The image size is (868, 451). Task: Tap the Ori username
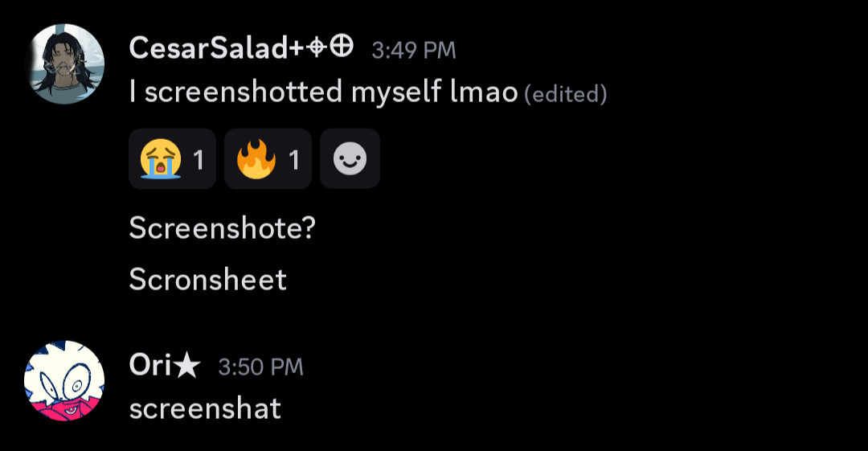pos(150,367)
